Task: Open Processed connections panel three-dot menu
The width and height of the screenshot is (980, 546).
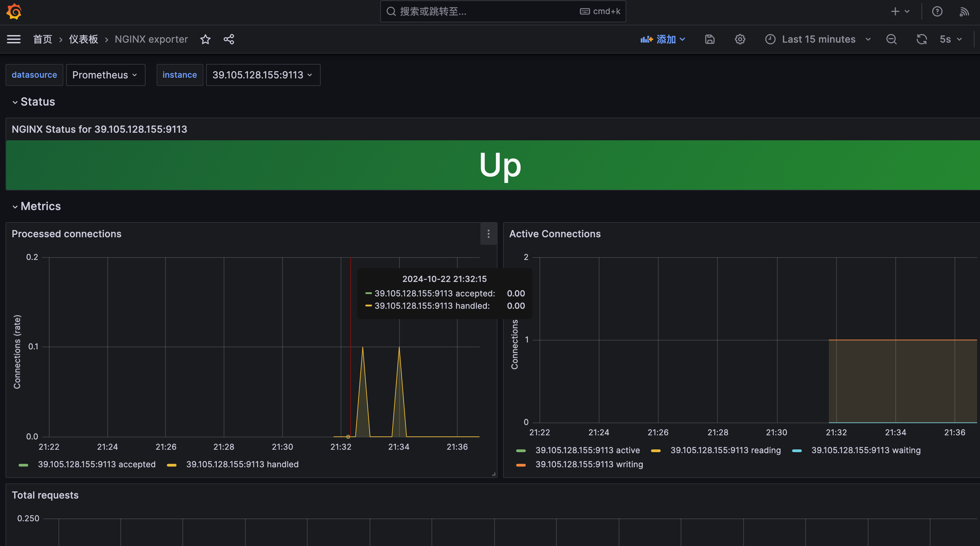Action: point(489,234)
